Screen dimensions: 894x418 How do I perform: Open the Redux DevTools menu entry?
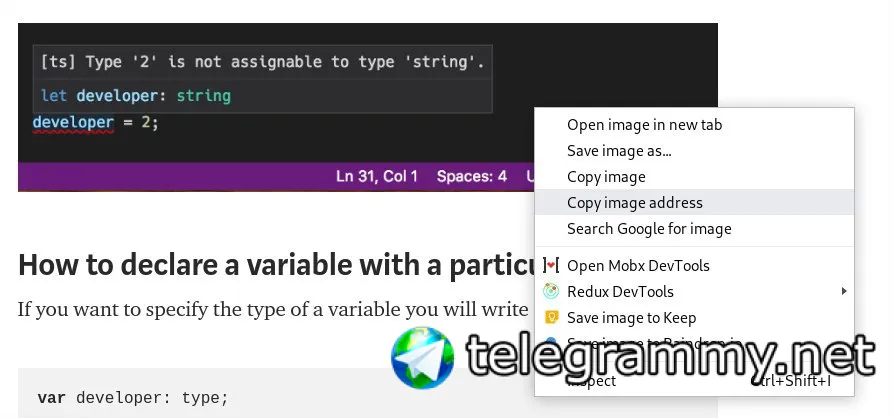(620, 292)
